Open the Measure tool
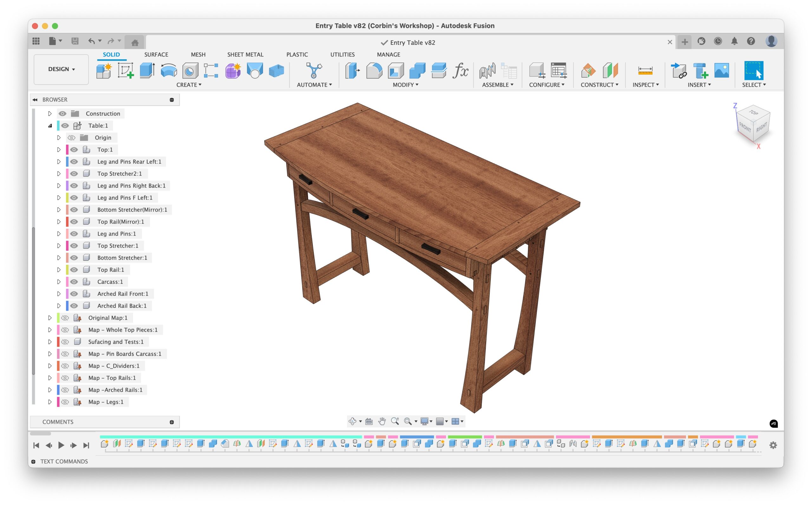The height and width of the screenshot is (505, 812). point(645,71)
